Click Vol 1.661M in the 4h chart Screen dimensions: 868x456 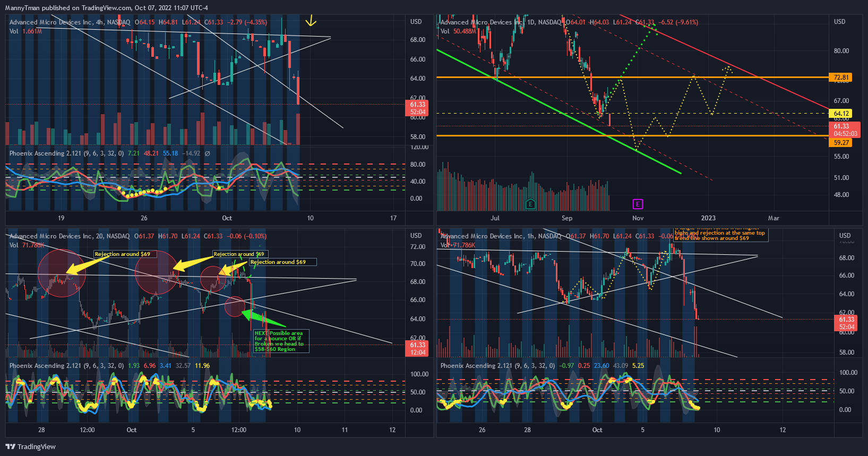pyautogui.click(x=25, y=31)
